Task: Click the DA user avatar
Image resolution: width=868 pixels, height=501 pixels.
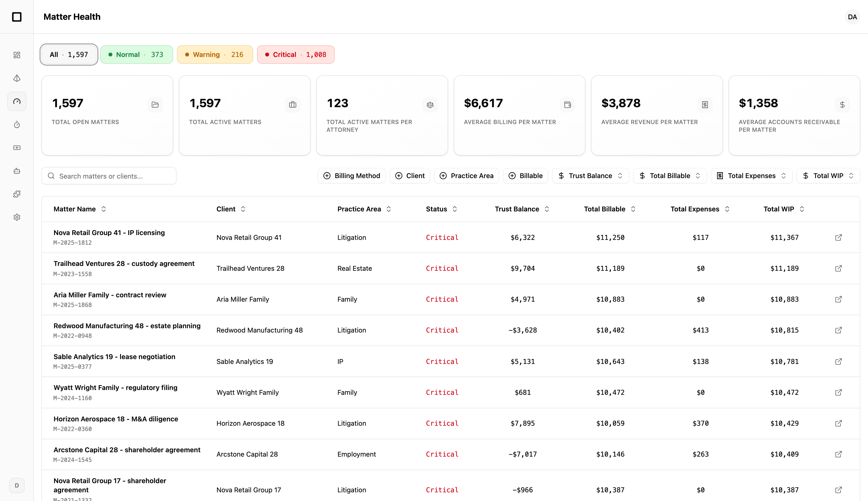Action: click(852, 17)
